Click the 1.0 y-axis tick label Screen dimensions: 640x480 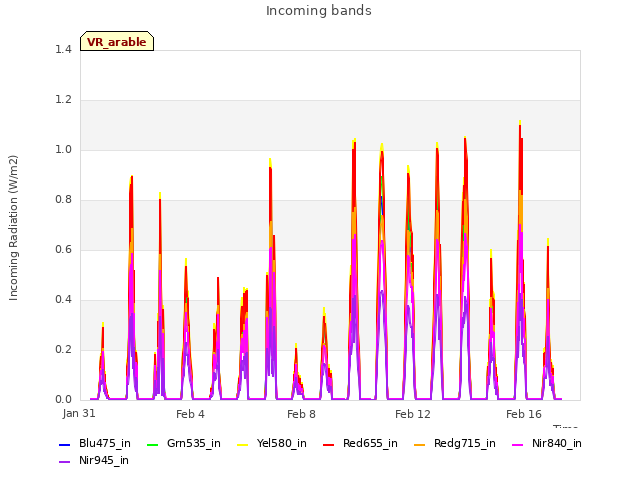pos(63,150)
